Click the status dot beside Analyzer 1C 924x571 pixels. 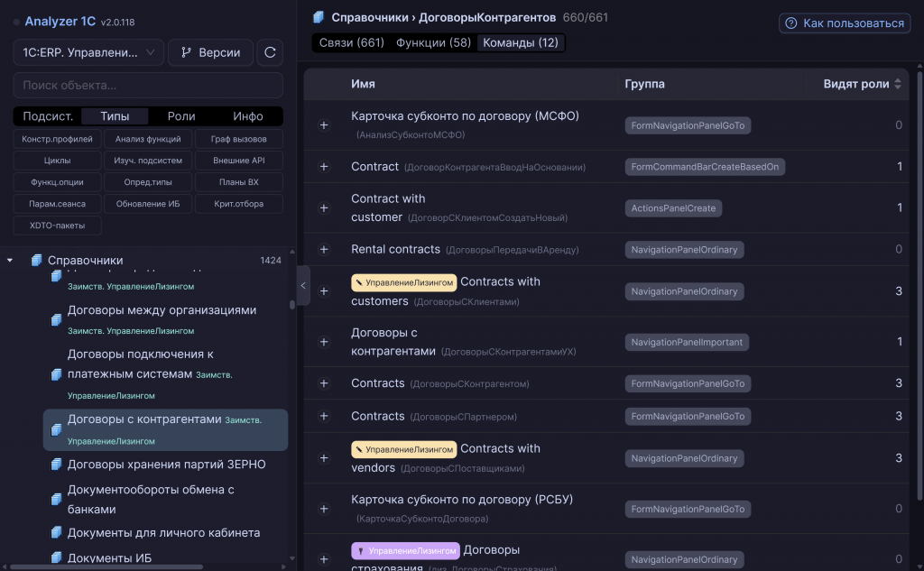[16, 22]
